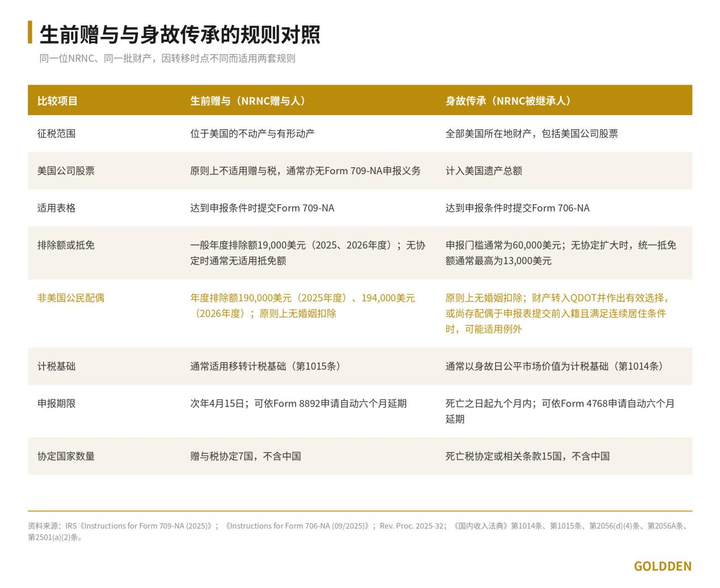Select the row label 协定国家数量
This screenshot has height=588, width=720.
click(66, 456)
